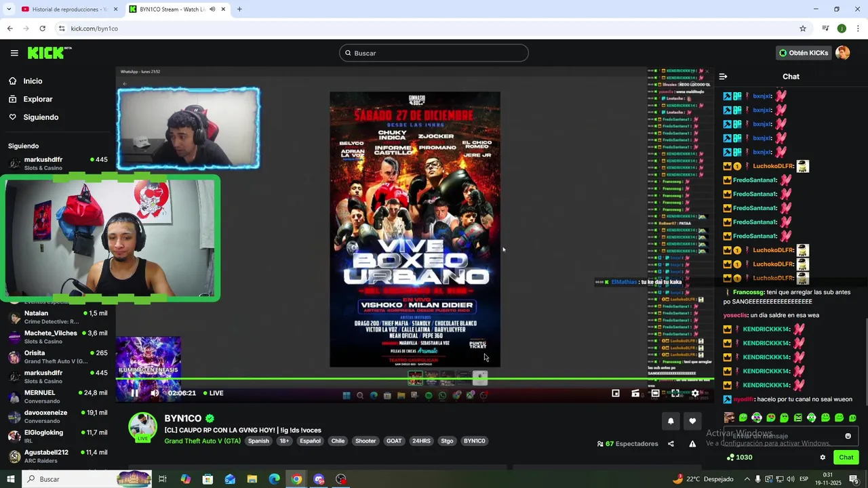Open Microsoft Edge from taskbar
The height and width of the screenshot is (488, 868).
click(x=274, y=479)
